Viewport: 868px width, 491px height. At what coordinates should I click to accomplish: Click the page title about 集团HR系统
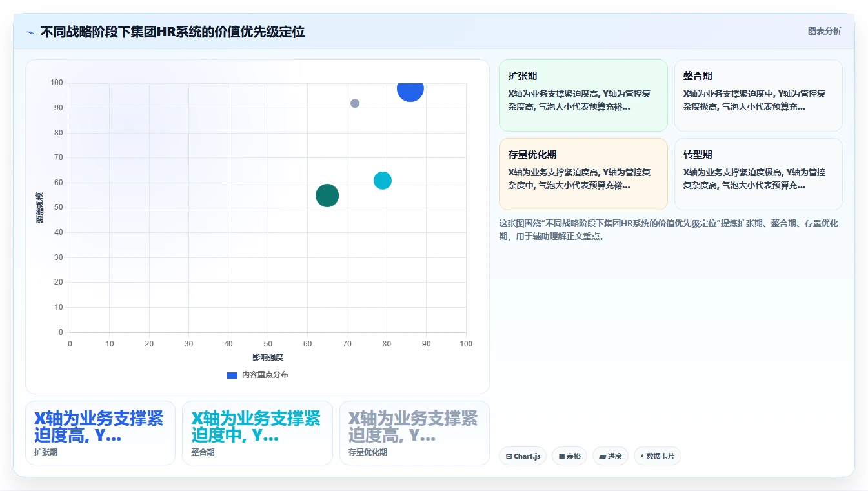[172, 32]
